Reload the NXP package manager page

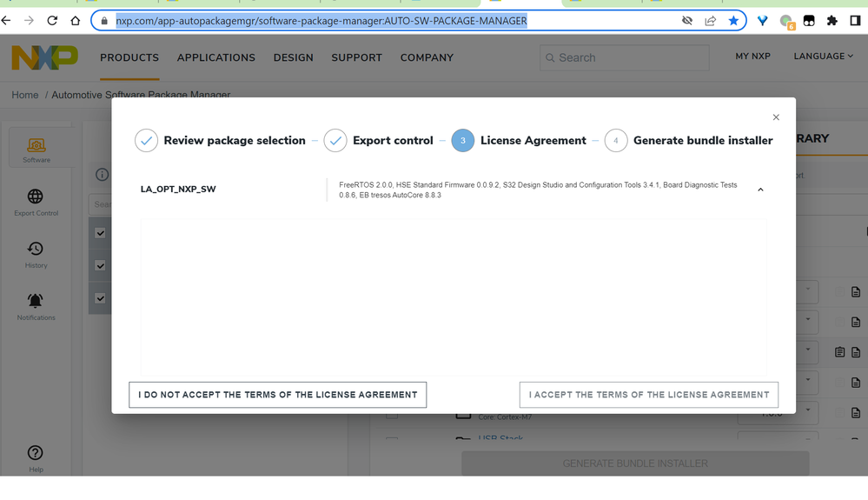coord(52,21)
